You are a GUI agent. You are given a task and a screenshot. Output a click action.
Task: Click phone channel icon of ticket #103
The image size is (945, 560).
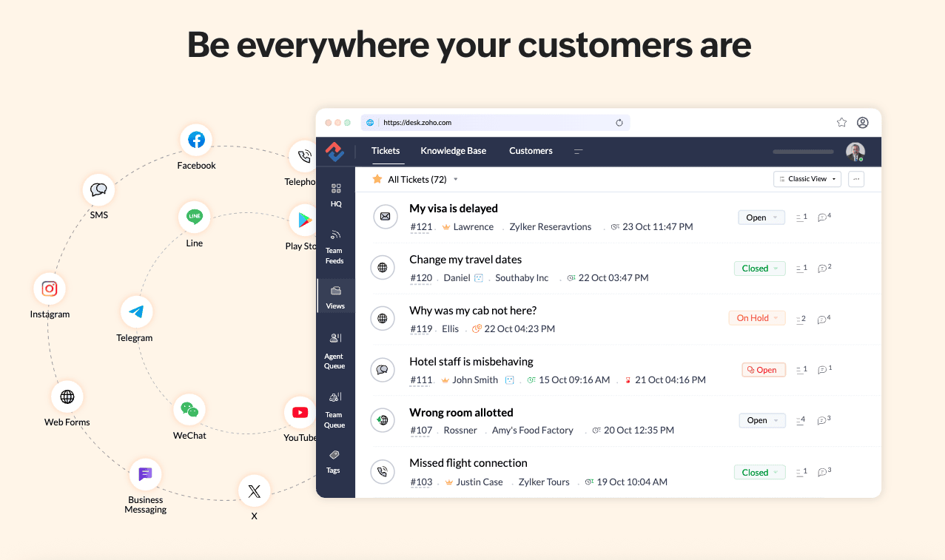pos(383,471)
